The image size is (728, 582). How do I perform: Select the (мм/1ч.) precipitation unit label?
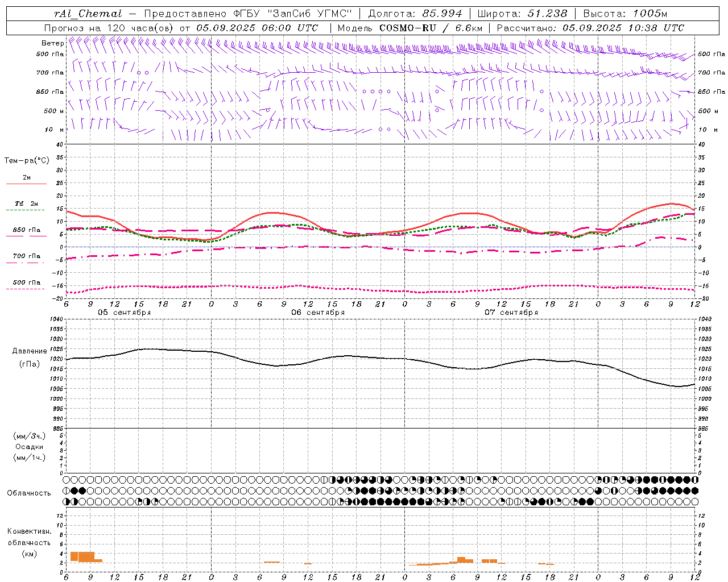click(x=30, y=458)
